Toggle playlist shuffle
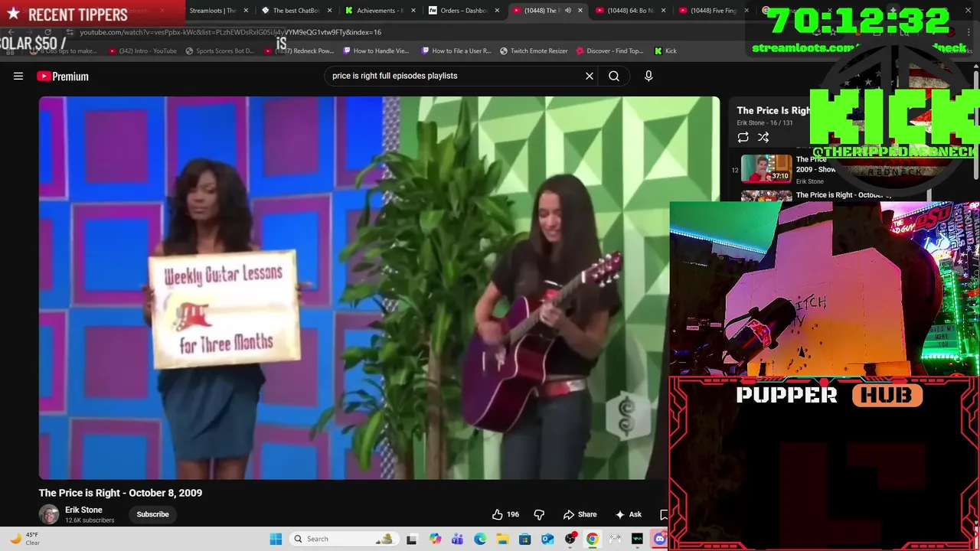Screen dimensions: 980x551 (x=763, y=137)
